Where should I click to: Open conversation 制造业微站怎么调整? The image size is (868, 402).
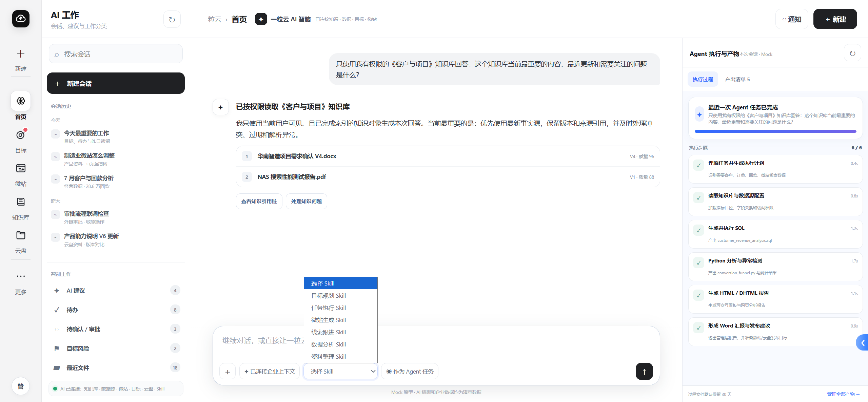click(116, 159)
